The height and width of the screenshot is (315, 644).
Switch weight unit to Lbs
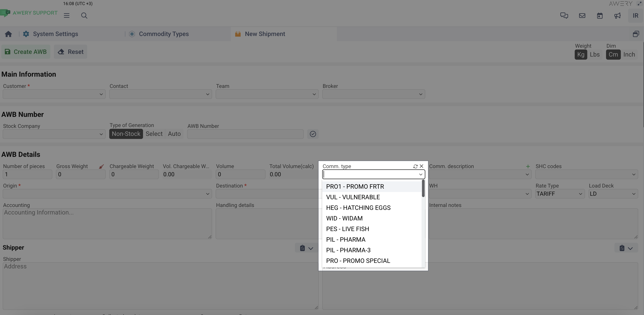(595, 55)
